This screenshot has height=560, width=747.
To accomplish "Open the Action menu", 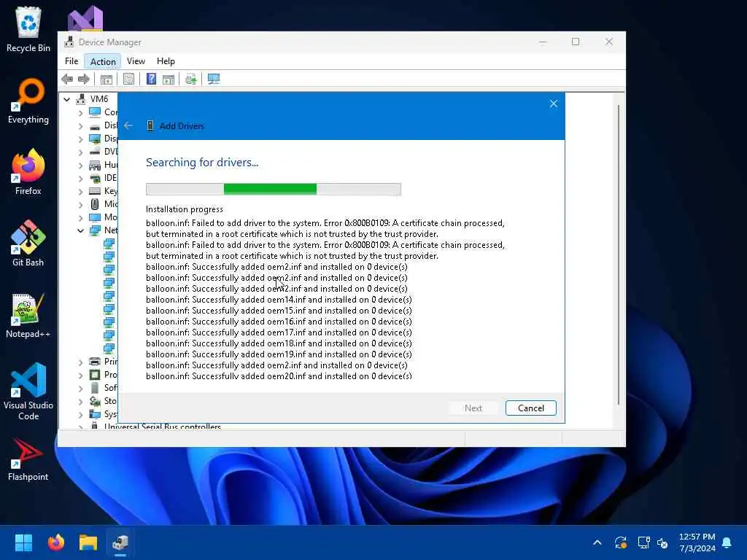I will point(103,61).
